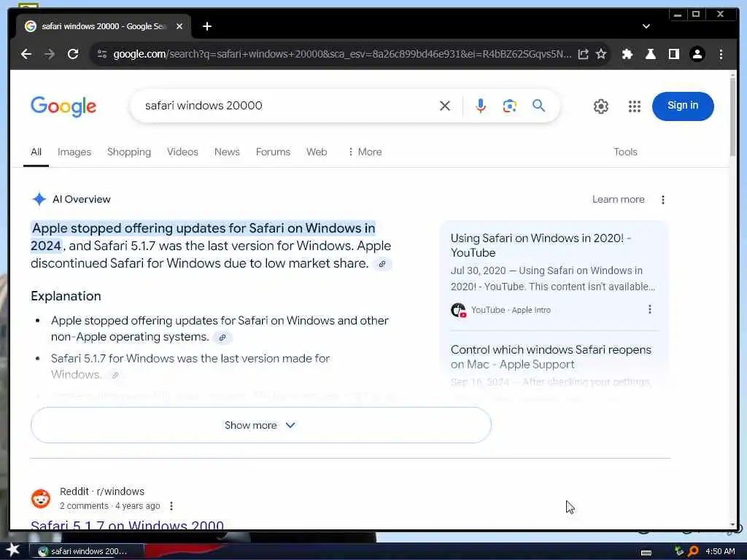This screenshot has height=560, width=747.
Task: Switch to Web results
Action: coord(317,152)
